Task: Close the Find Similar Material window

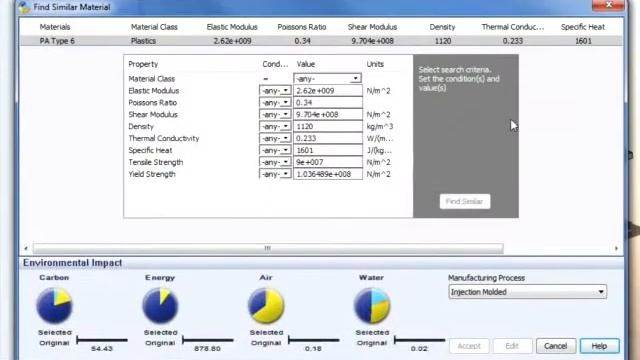Action: [x=608, y=5]
